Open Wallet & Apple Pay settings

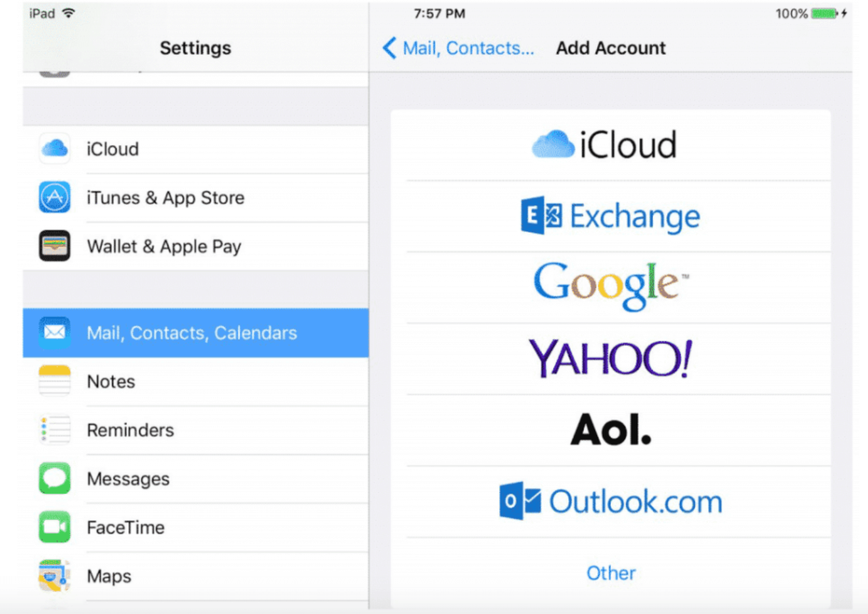tap(54, 246)
